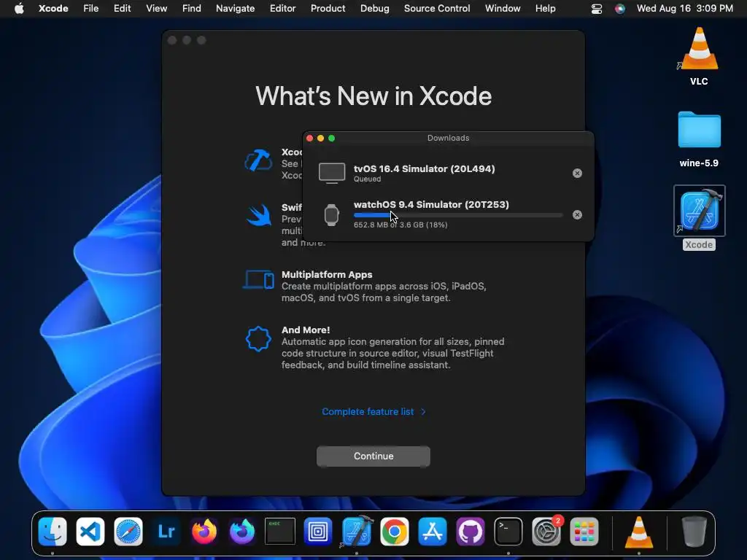Open the Find menu

[192, 9]
